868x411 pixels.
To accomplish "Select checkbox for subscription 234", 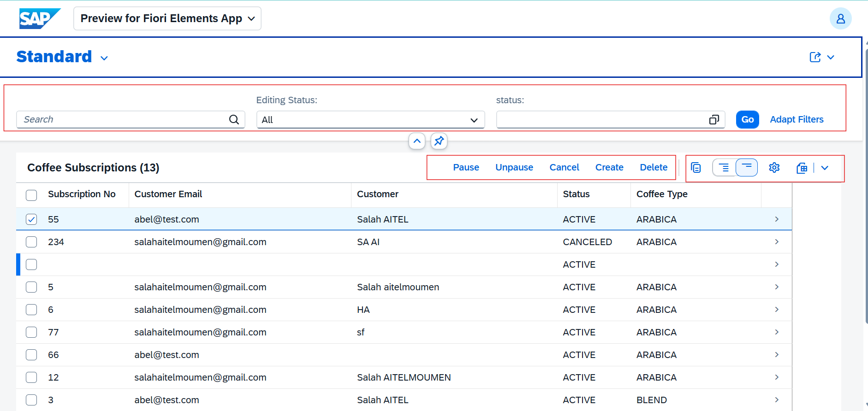I will [x=31, y=242].
